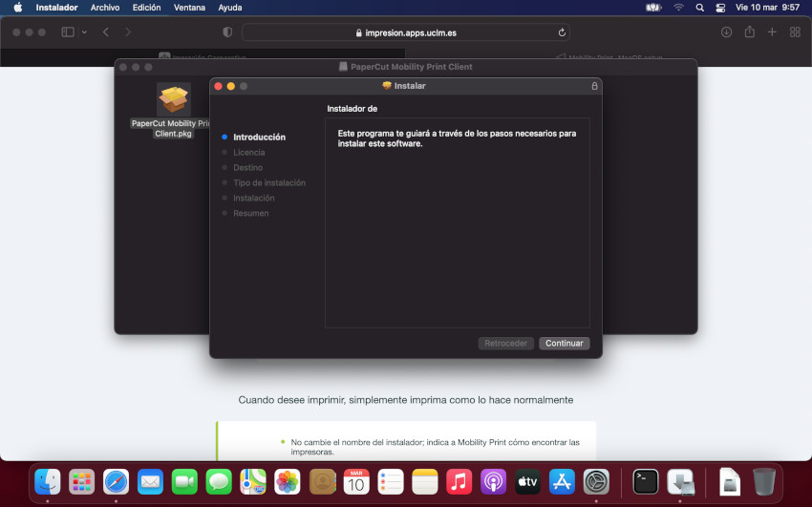
Task: Go forward with the Safari forward arrow
Action: tap(127, 32)
